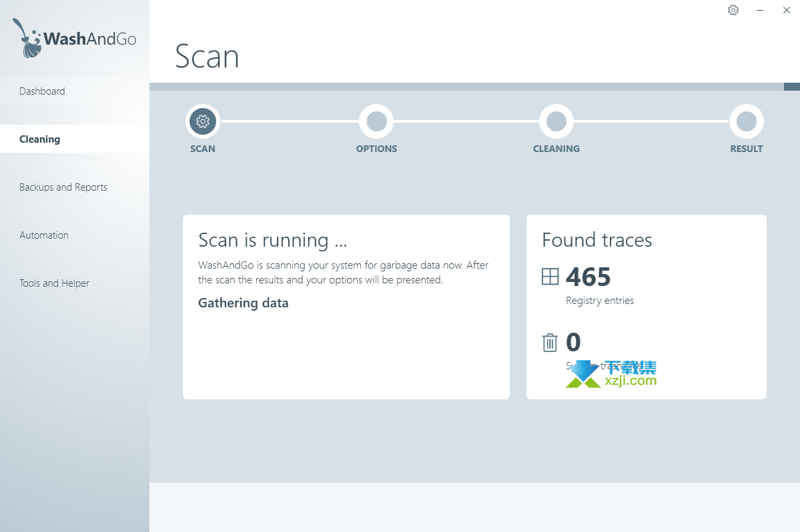Click the Cleaning step circle
This screenshot has width=800, height=532.
point(556,121)
